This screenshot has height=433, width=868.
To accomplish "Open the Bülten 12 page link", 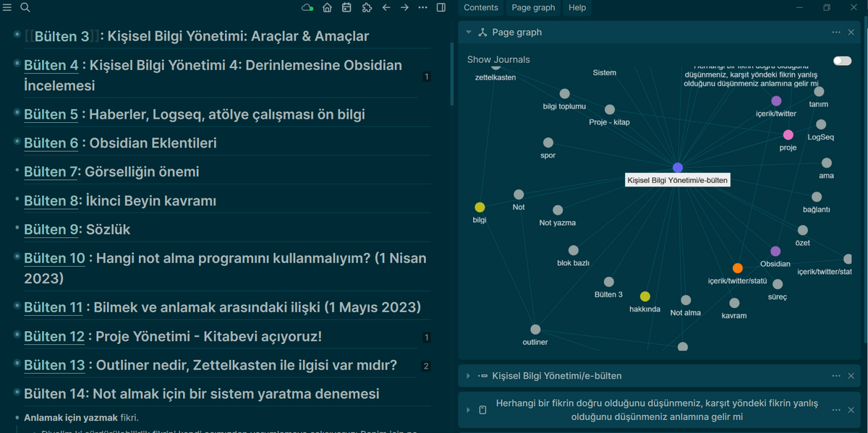I will [54, 336].
